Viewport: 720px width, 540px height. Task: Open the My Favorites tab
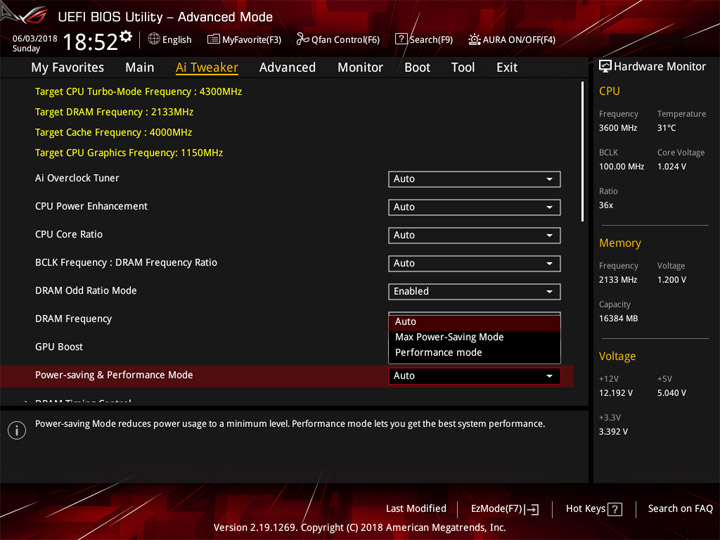[x=68, y=68]
